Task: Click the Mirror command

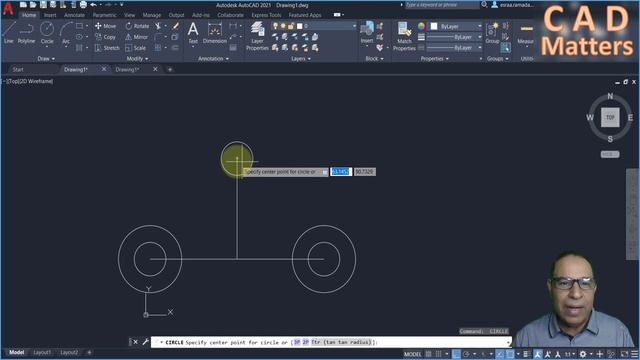Action: (x=136, y=37)
